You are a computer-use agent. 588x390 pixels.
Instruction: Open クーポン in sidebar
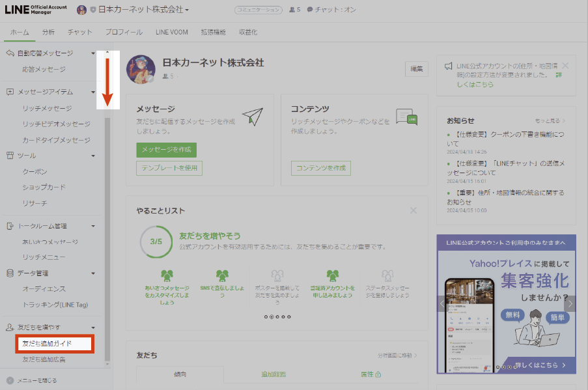[x=35, y=172]
